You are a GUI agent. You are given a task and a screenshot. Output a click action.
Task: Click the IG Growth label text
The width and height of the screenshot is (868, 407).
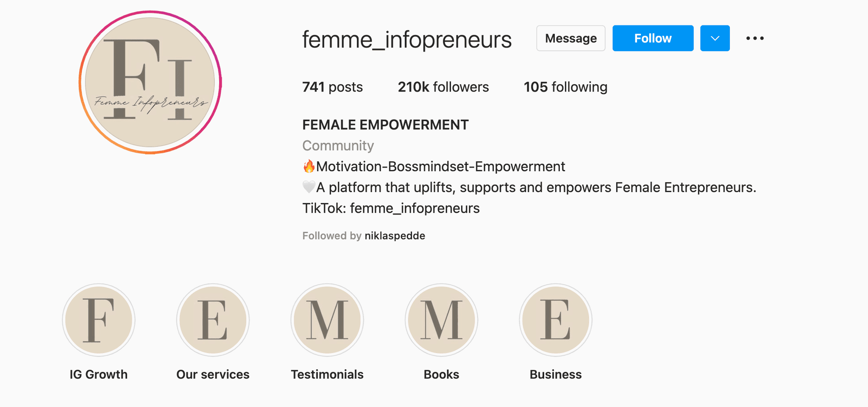click(x=99, y=374)
